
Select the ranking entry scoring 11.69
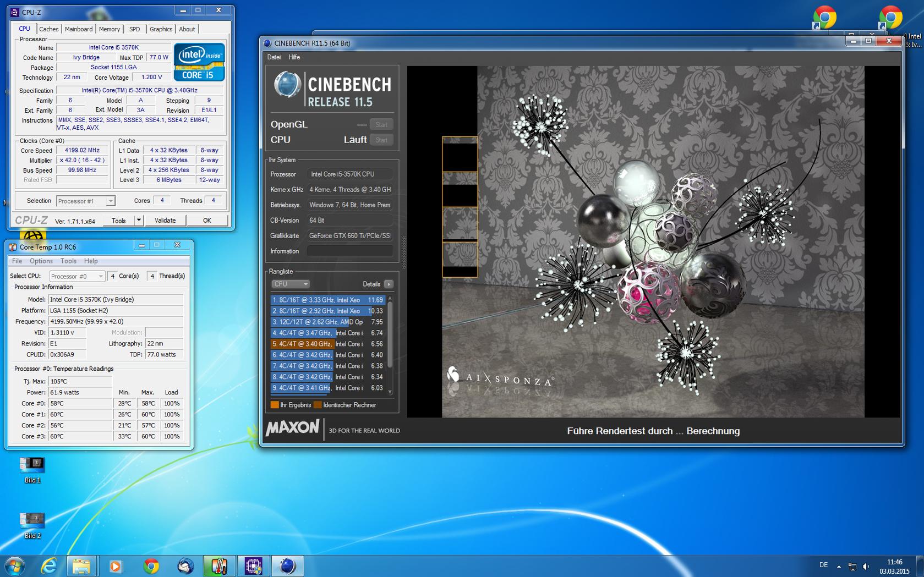pyautogui.click(x=329, y=300)
